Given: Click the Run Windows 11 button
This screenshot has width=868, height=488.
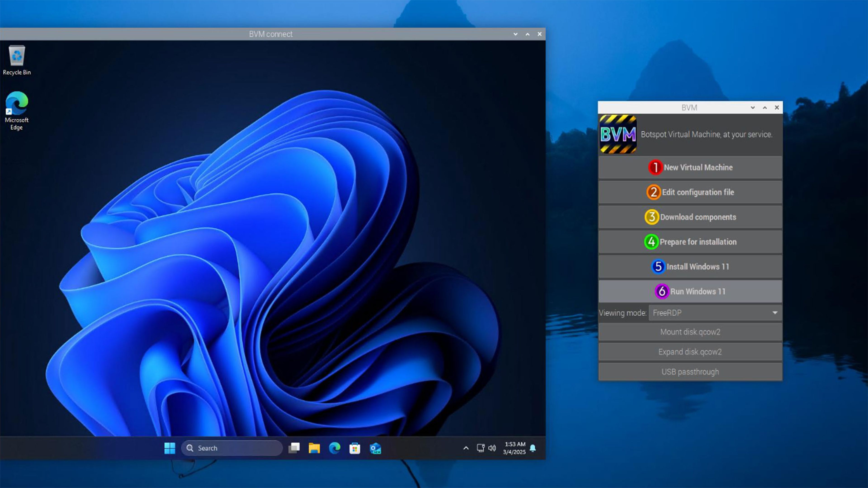Looking at the screenshot, I should (x=690, y=292).
